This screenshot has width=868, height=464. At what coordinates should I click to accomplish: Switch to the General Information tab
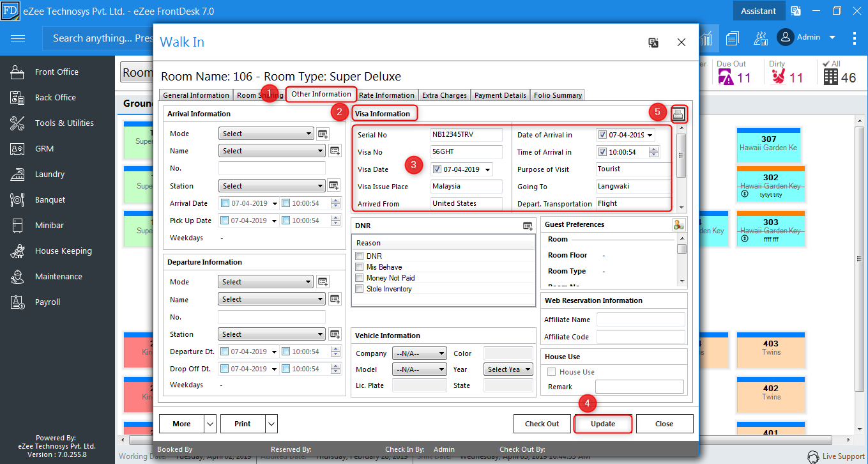(x=196, y=95)
